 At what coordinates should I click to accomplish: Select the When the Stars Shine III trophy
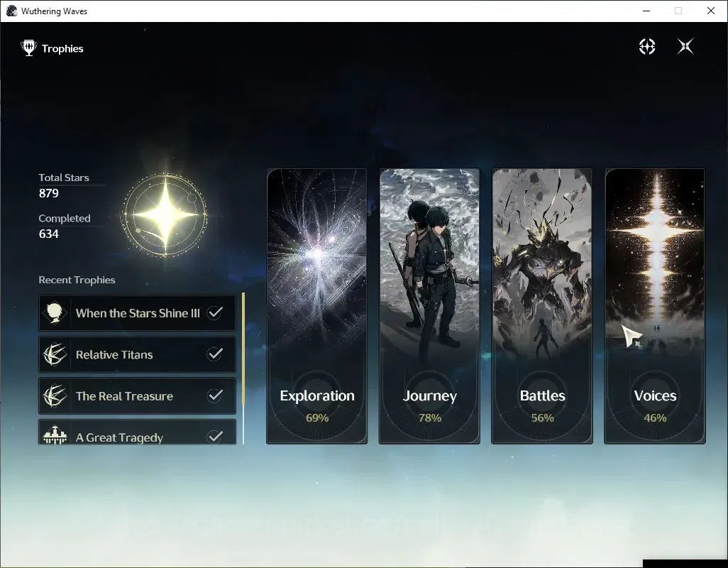click(x=137, y=313)
